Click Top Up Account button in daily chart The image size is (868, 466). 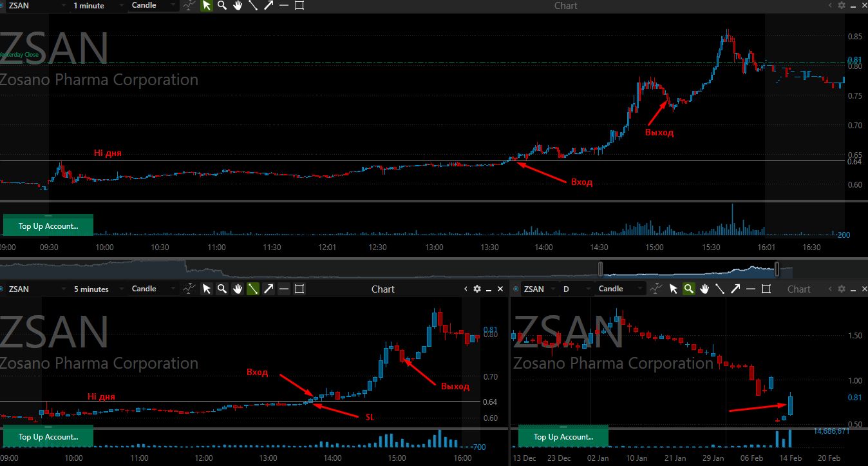[x=563, y=436]
